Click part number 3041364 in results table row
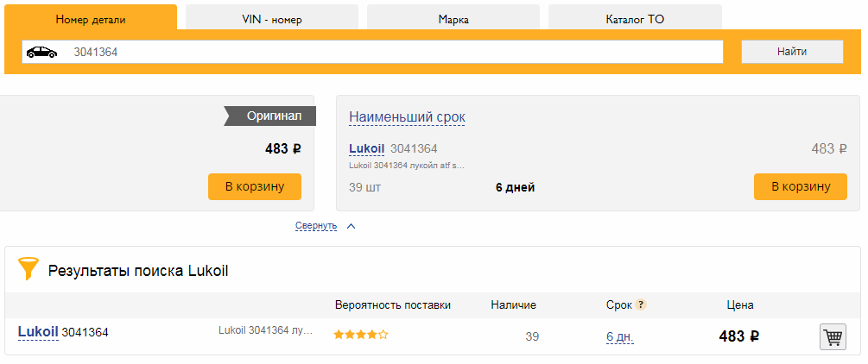The height and width of the screenshot is (364, 868). tap(86, 332)
